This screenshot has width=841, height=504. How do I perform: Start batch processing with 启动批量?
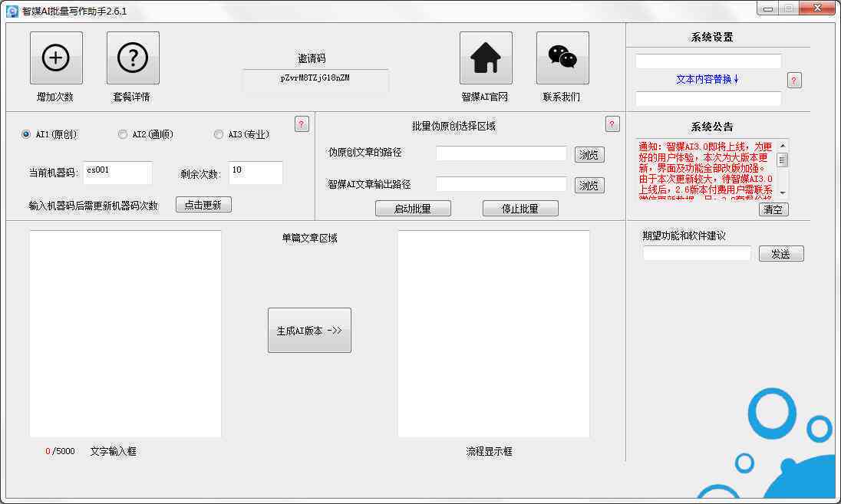point(413,207)
